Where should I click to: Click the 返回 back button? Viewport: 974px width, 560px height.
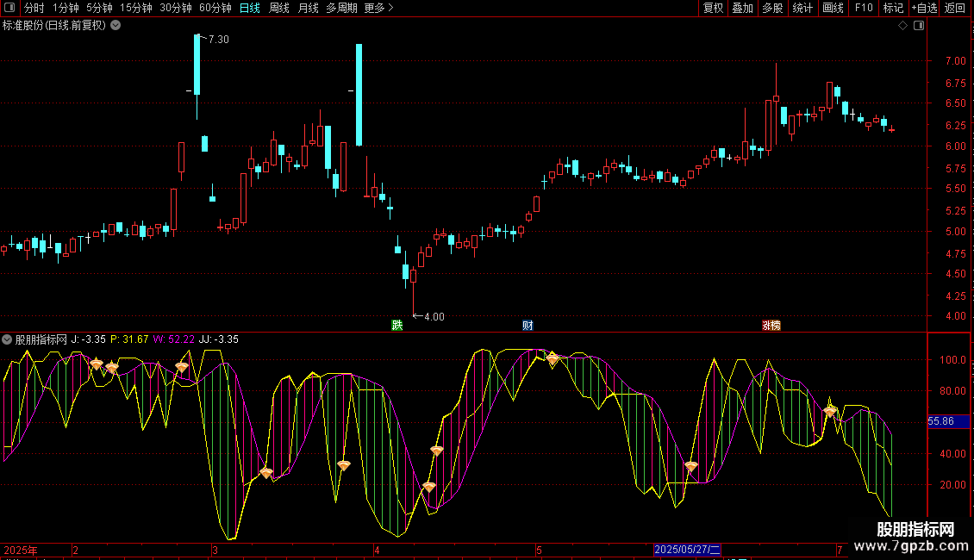(955, 8)
